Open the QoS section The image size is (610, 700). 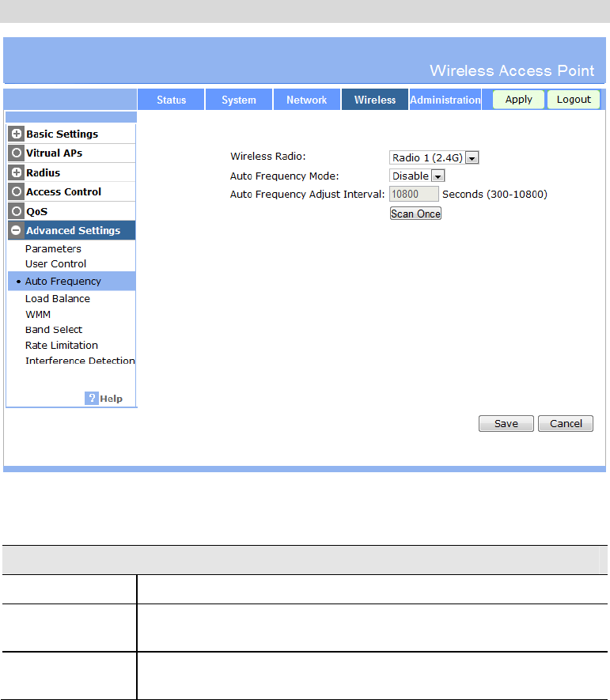(x=36, y=212)
